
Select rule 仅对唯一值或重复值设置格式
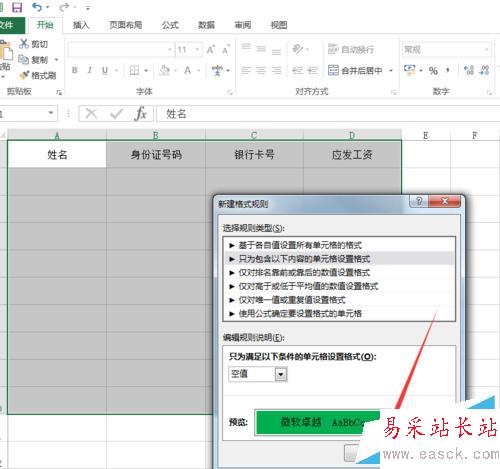[339, 300]
